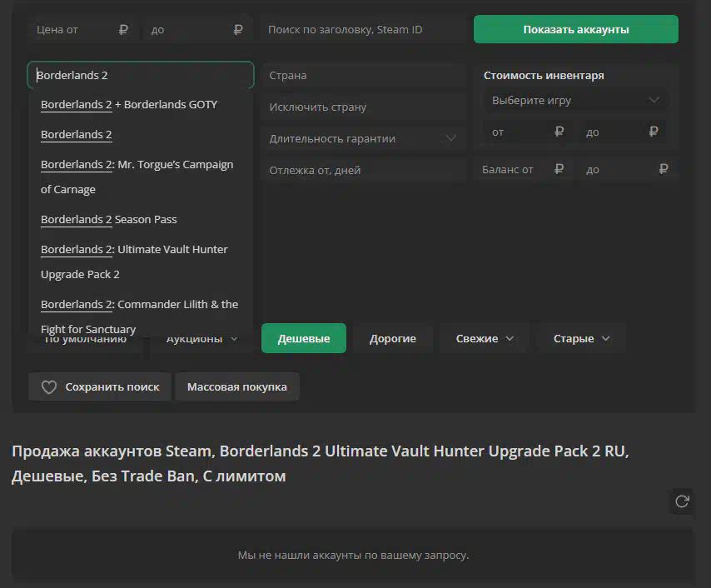Image resolution: width=711 pixels, height=588 pixels.
Task: Click the Показать аккаунты button
Action: click(576, 29)
